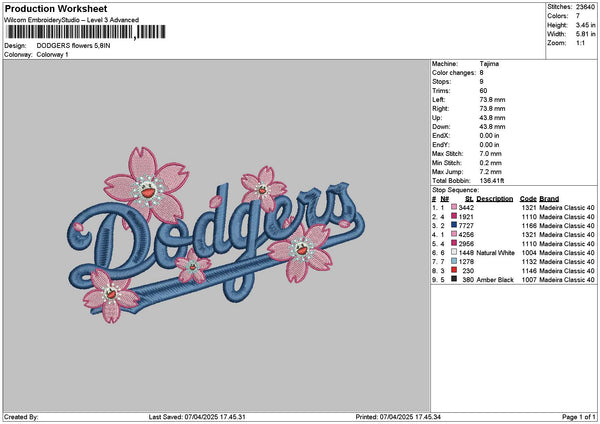Pick the light blue swatch beside 1278
The width and height of the screenshot is (600, 424).
[x=454, y=261]
